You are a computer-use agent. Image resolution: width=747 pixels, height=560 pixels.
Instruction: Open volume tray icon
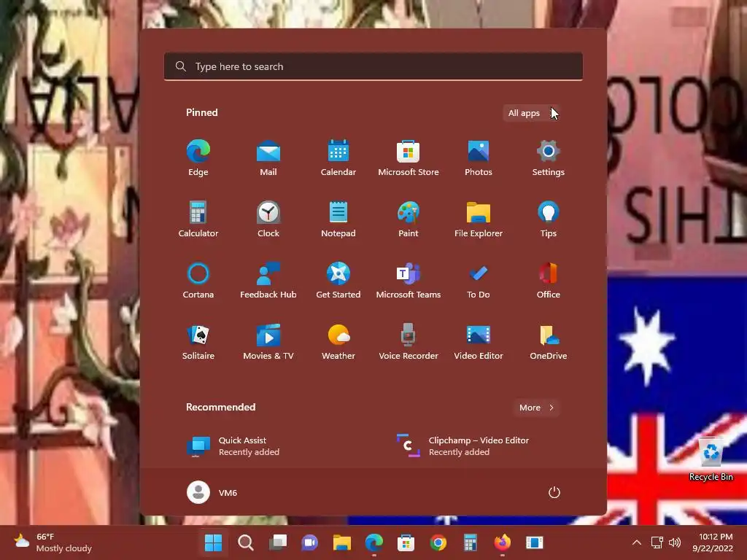coord(675,542)
